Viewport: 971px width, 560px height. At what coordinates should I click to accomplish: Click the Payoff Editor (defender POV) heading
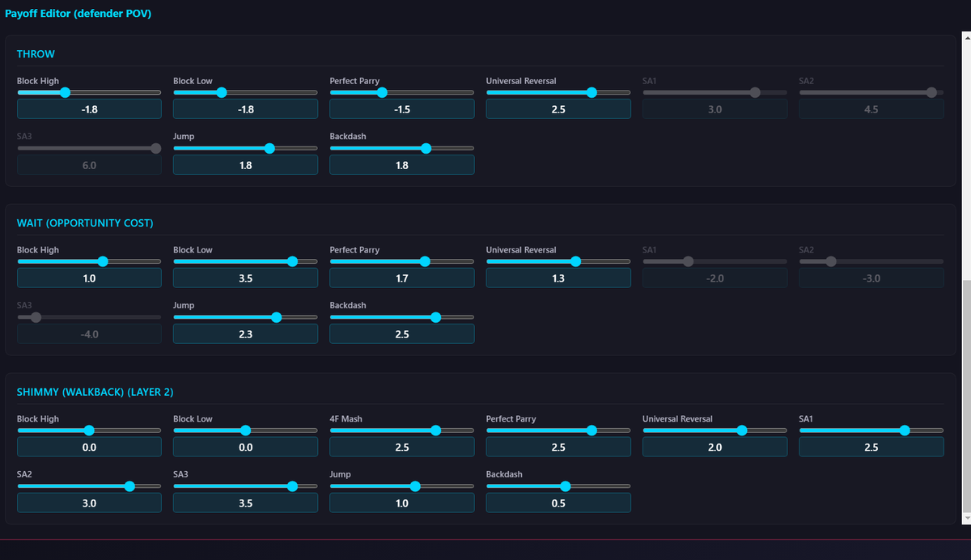[x=78, y=14]
